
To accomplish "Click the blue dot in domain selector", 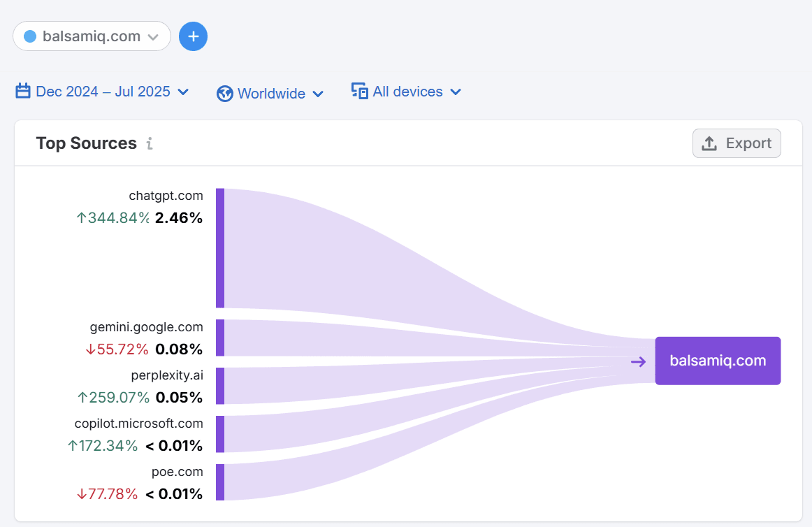I will click(x=30, y=36).
